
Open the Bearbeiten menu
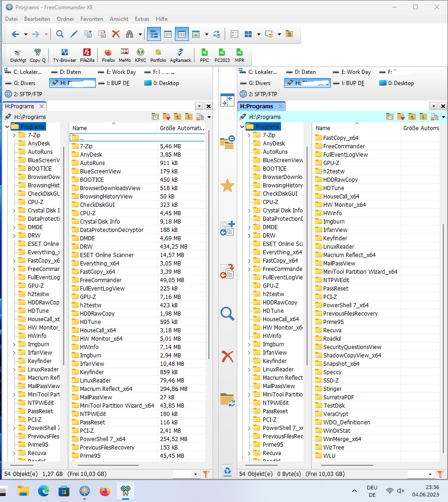(x=37, y=19)
